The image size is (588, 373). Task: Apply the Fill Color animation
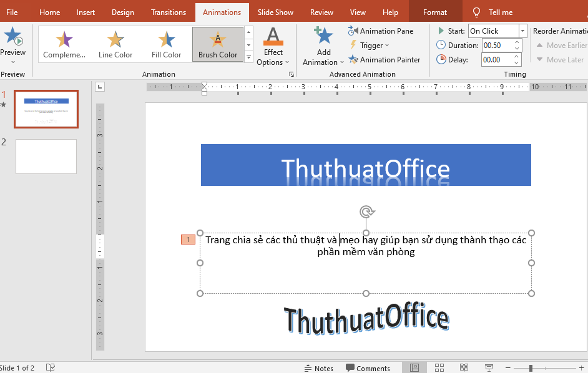click(x=165, y=44)
